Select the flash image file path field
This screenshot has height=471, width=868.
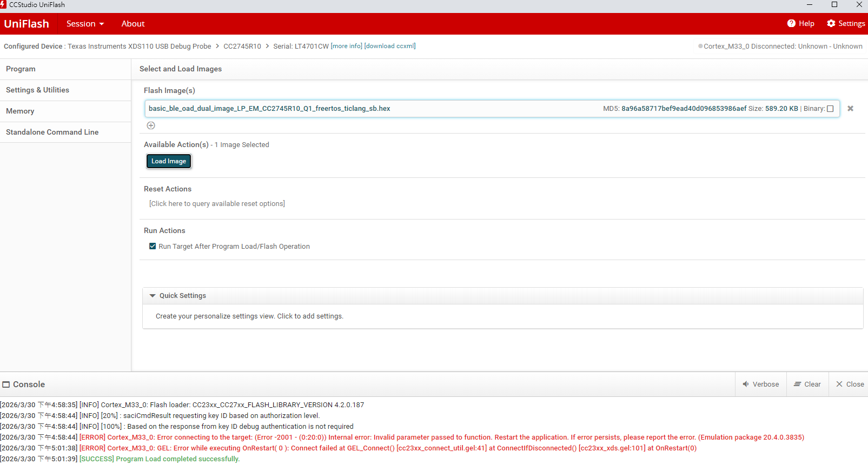(492, 109)
